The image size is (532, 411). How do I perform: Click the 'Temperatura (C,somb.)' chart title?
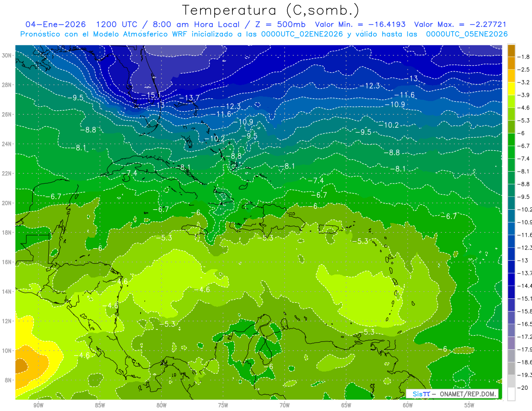[271, 10]
